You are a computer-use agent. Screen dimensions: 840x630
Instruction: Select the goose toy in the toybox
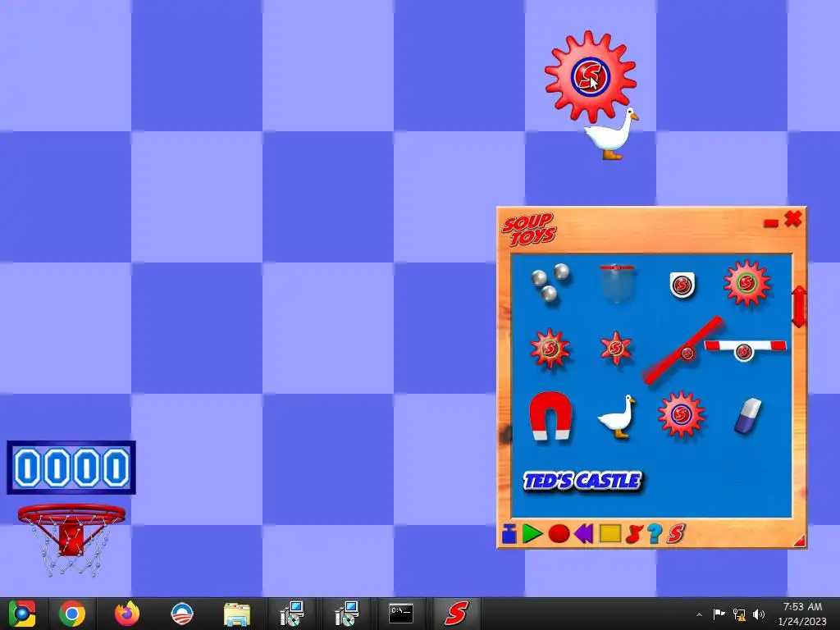point(617,416)
